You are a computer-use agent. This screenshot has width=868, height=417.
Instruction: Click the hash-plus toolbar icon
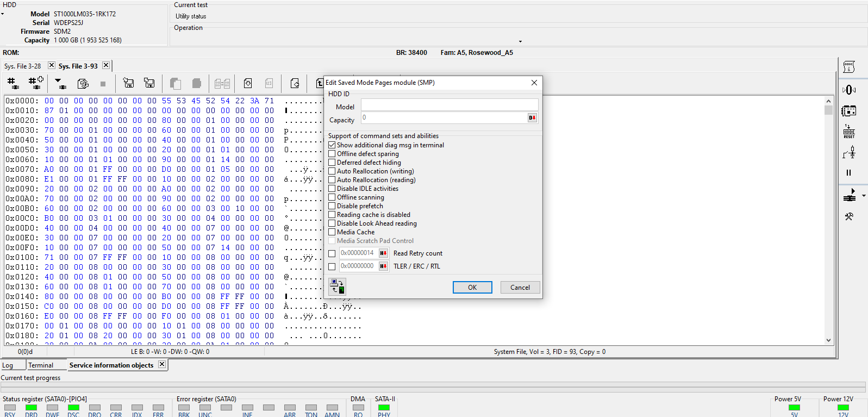(x=36, y=83)
